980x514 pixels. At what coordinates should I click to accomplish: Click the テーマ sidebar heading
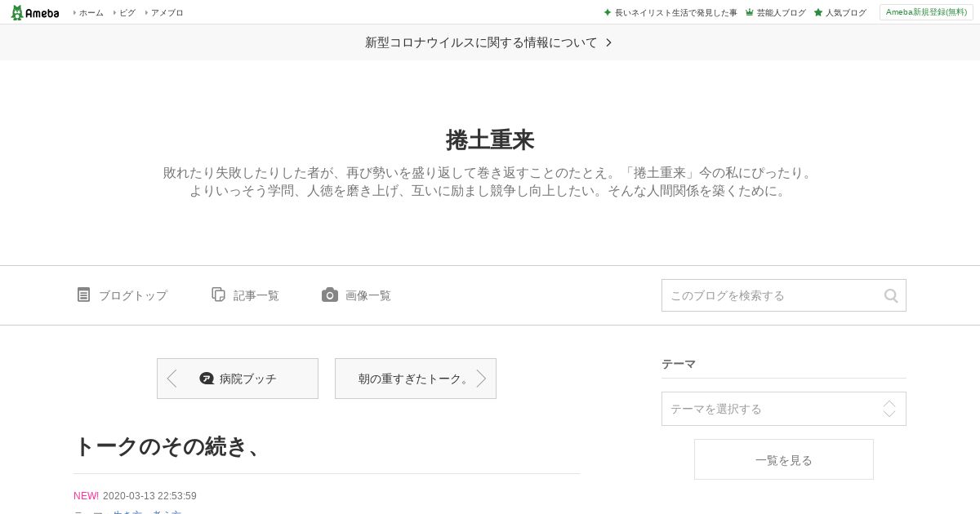click(x=679, y=364)
